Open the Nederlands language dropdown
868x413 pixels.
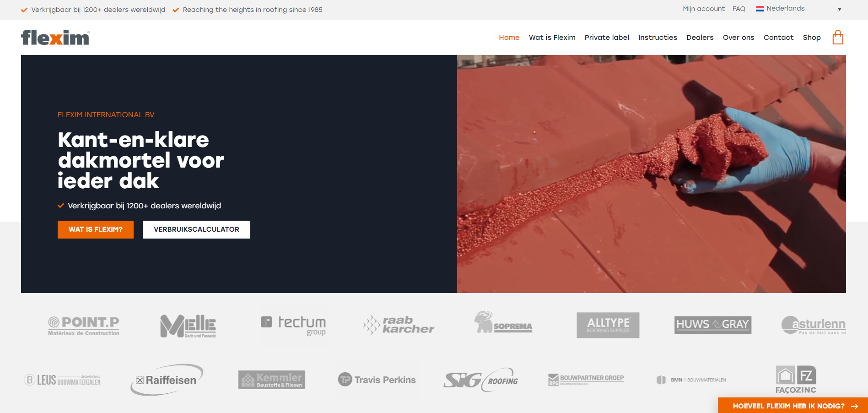pos(785,9)
